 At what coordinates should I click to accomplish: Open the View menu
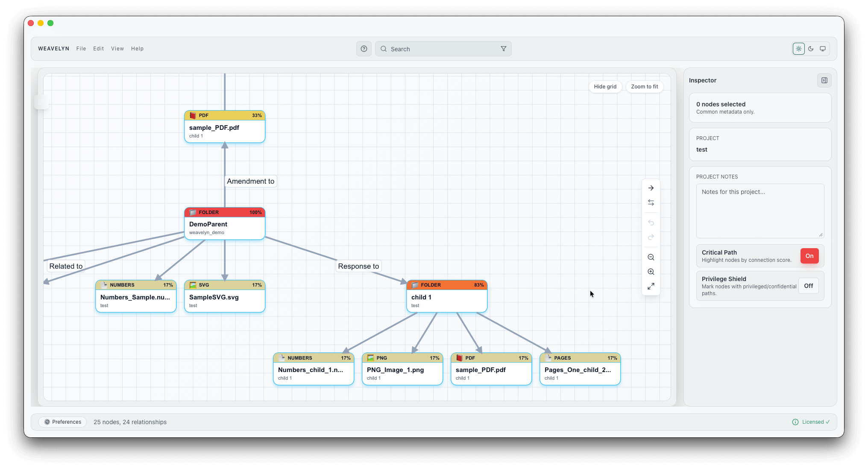coord(117,49)
